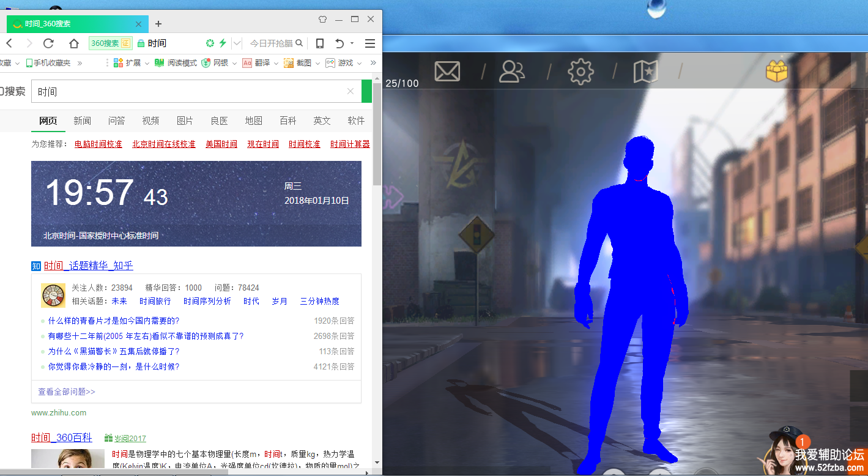
Task: Clear the 时间 search field with X
Action: [x=351, y=91]
